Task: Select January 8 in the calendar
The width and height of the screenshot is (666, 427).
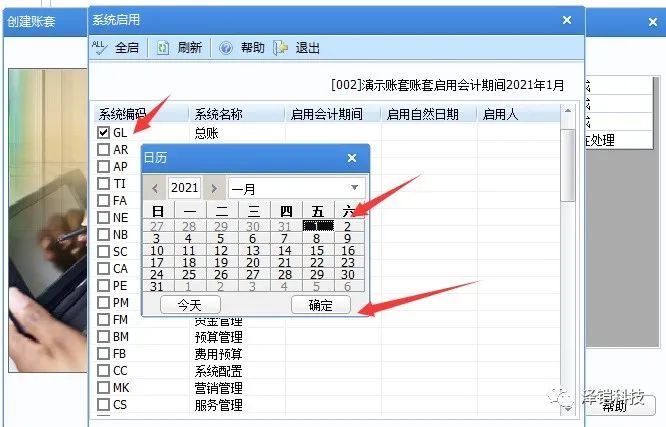Action: click(x=317, y=238)
